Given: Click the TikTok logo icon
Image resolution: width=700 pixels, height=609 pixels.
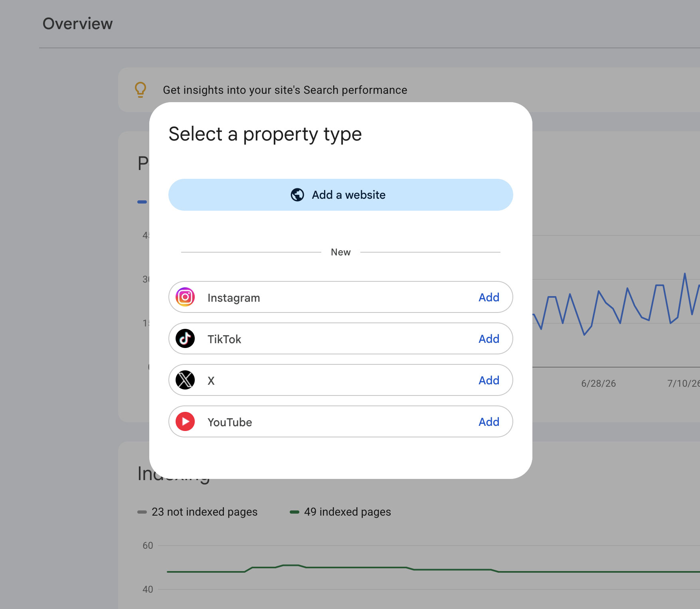Looking at the screenshot, I should pos(185,338).
